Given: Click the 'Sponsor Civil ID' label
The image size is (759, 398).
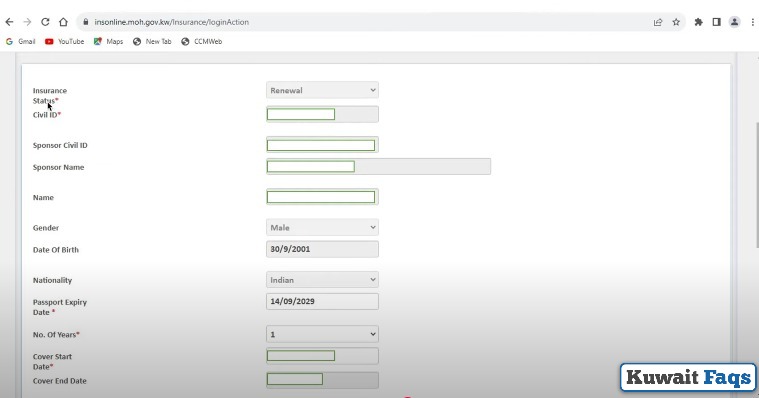Looking at the screenshot, I should (x=60, y=145).
